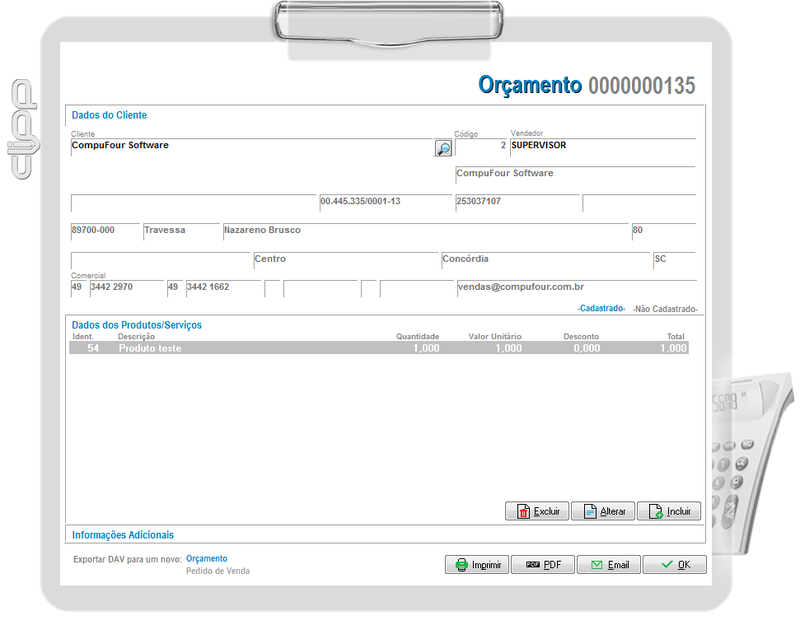Choose Pedido de Venda as export type
The image size is (800, 639).
click(x=217, y=571)
